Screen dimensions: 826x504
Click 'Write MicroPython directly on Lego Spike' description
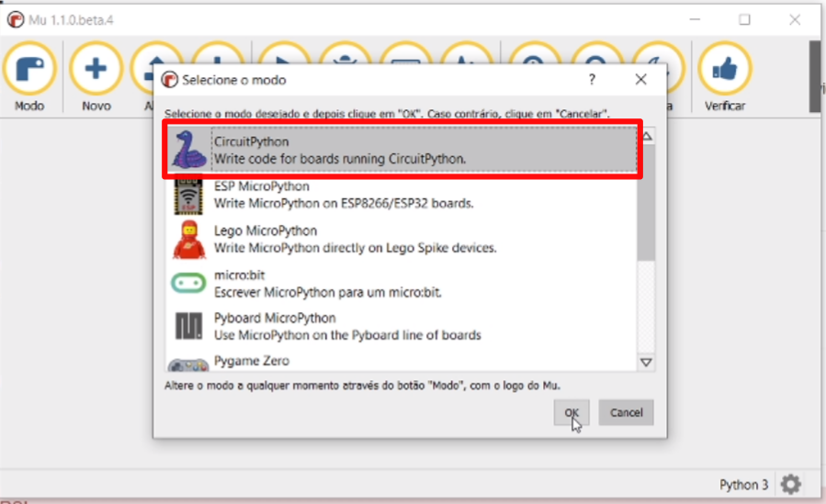coord(355,248)
